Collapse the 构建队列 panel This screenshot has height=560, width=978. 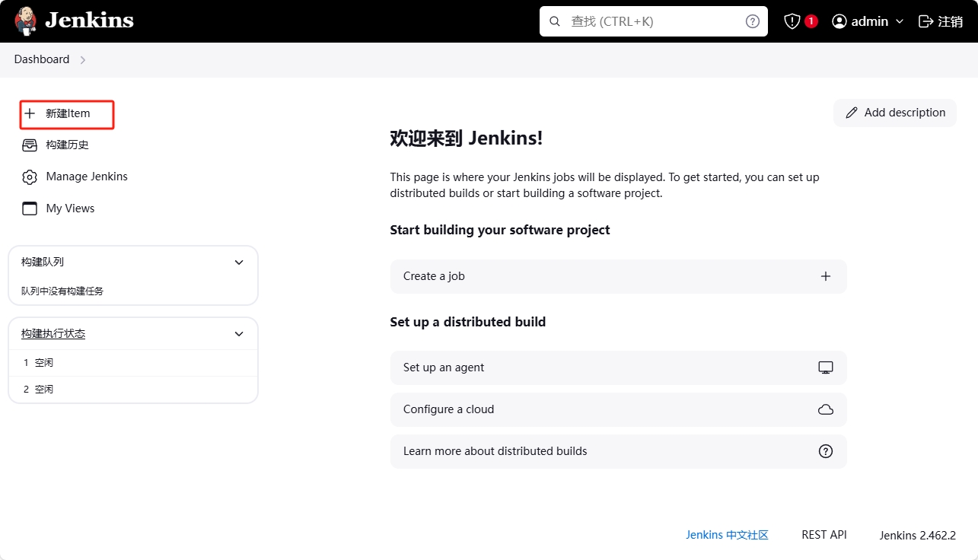click(239, 262)
